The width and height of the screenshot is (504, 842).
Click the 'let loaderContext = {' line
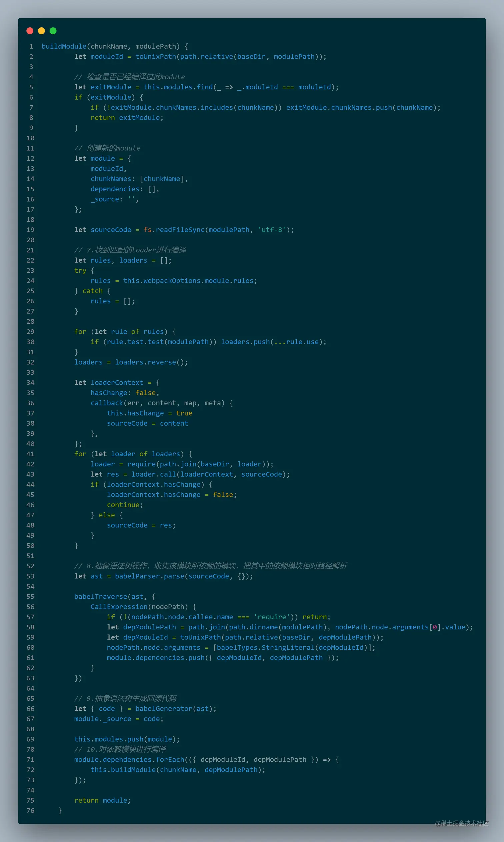(117, 382)
